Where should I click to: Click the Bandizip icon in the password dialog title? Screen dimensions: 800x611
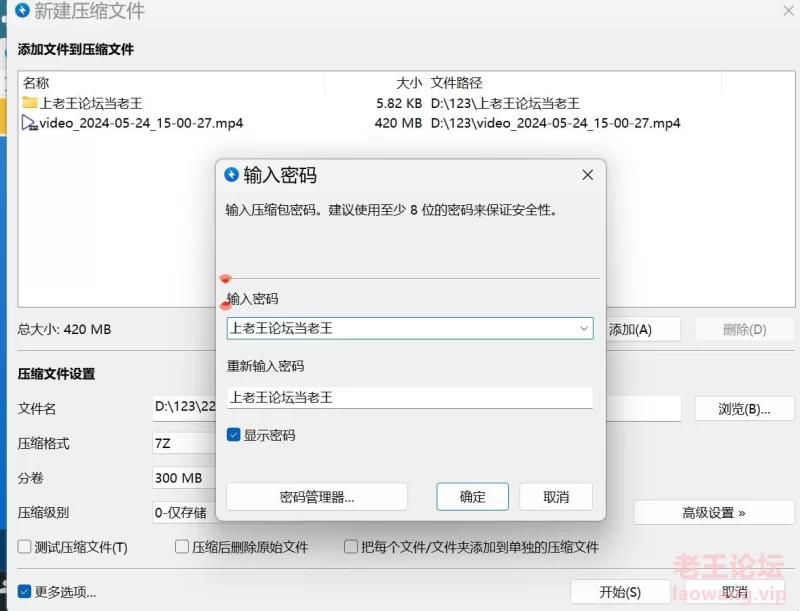[231, 175]
